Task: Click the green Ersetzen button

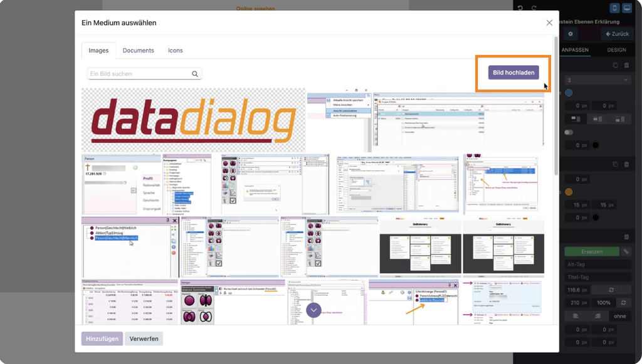Action: (592, 251)
